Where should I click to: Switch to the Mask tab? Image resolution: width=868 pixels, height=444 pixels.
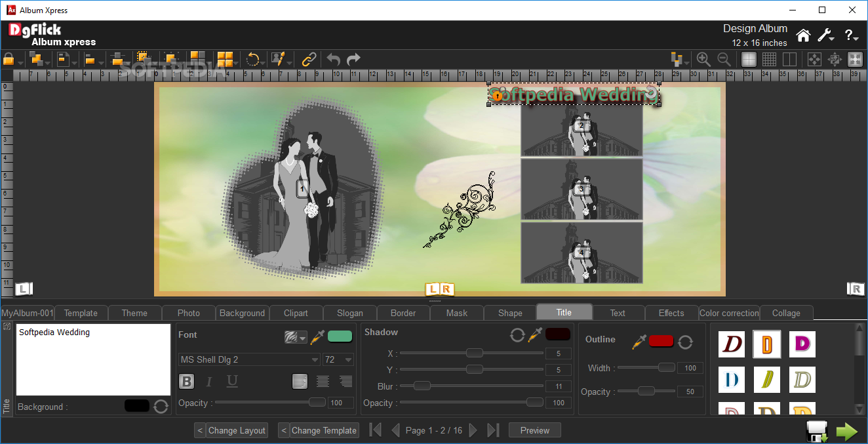[x=457, y=313]
